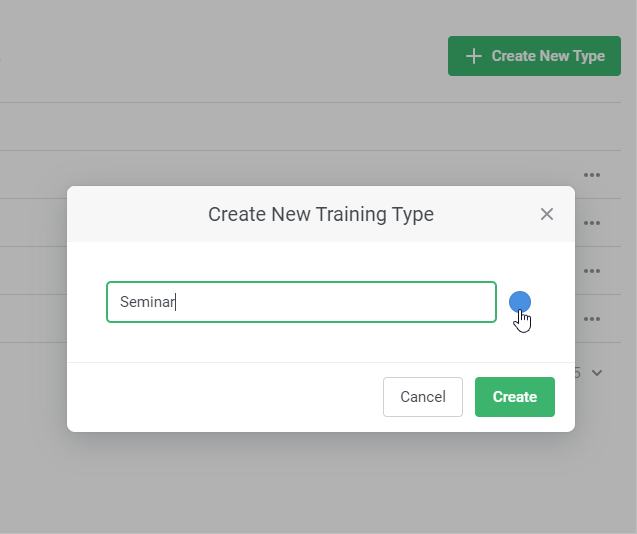The width and height of the screenshot is (637, 534).
Task: Open the blue color picker swatch
Action: point(520,302)
